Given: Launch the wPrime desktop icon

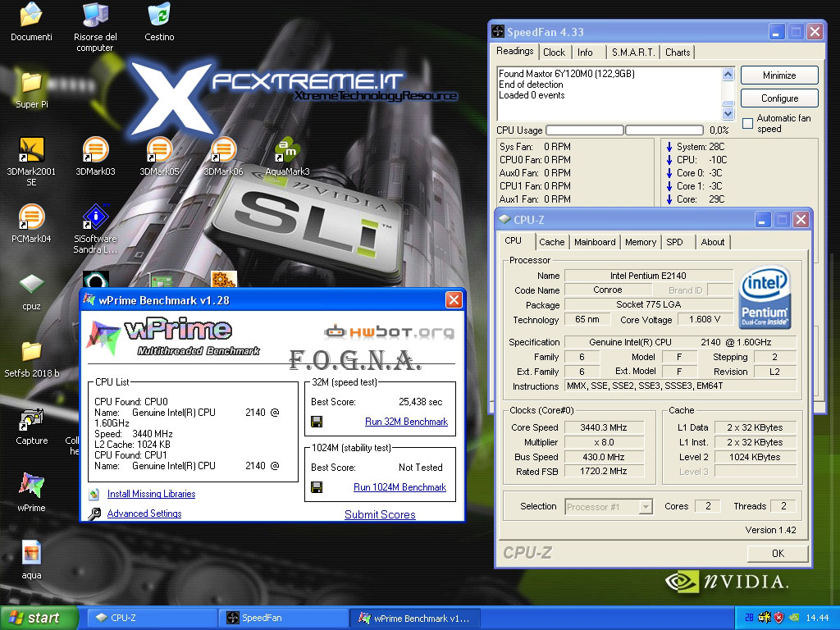Looking at the screenshot, I should tap(31, 486).
